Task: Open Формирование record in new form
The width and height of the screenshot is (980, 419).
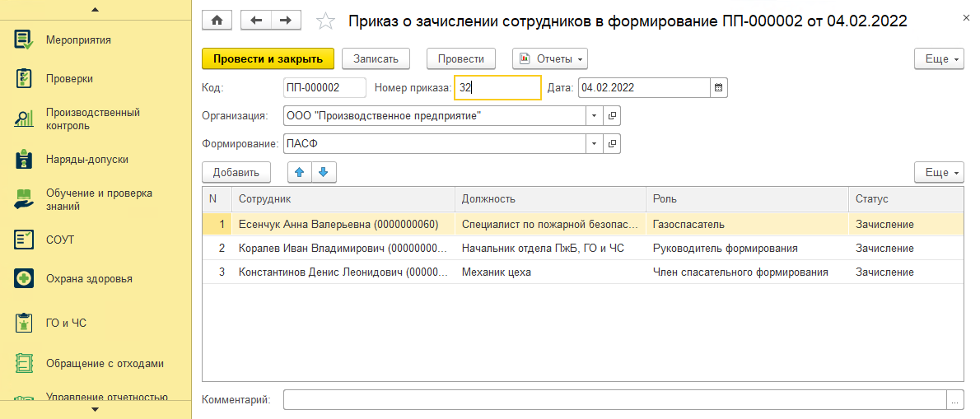Action: [613, 144]
